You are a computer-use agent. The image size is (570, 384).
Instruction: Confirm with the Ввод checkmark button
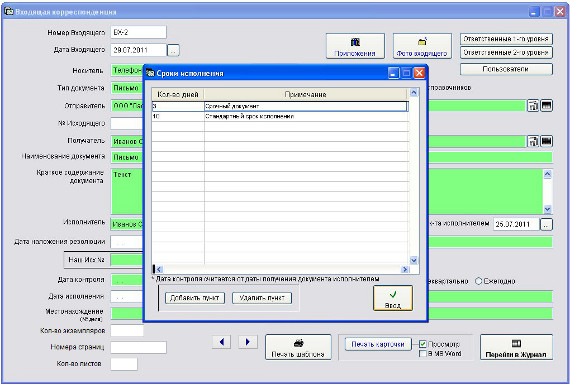pos(393,298)
